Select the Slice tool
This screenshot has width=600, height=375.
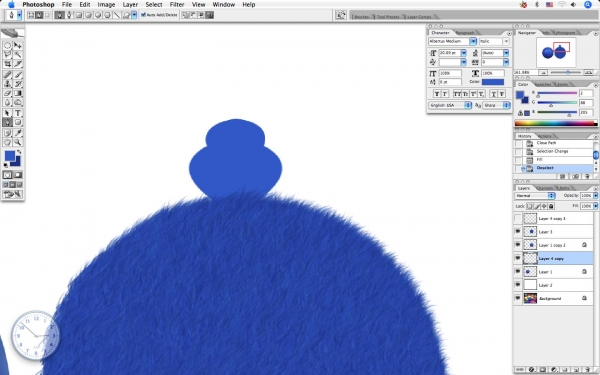tap(18, 64)
